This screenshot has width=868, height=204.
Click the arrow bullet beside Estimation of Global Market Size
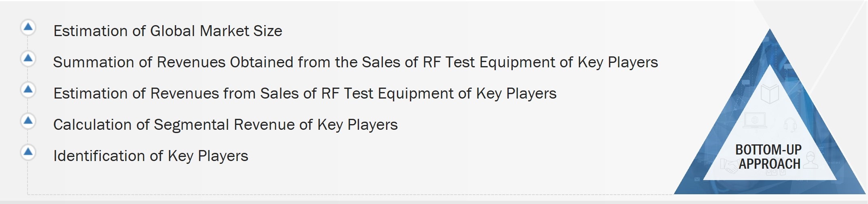[x=28, y=28]
